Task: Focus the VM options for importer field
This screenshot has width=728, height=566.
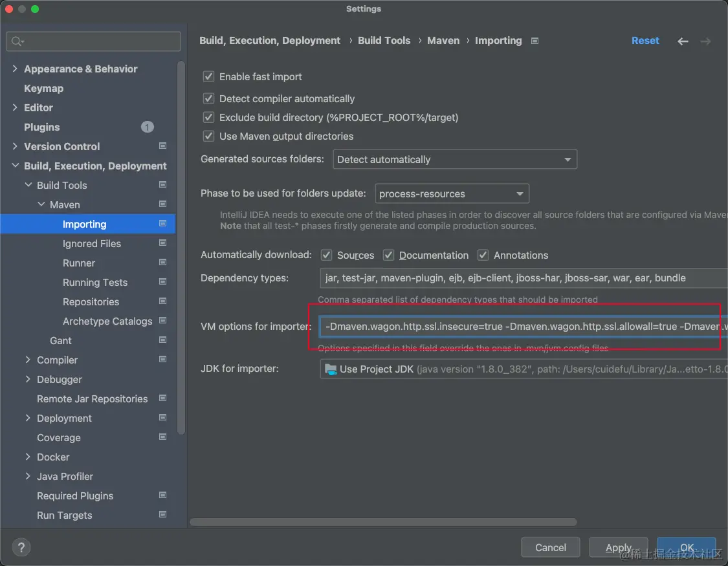Action: pos(524,326)
